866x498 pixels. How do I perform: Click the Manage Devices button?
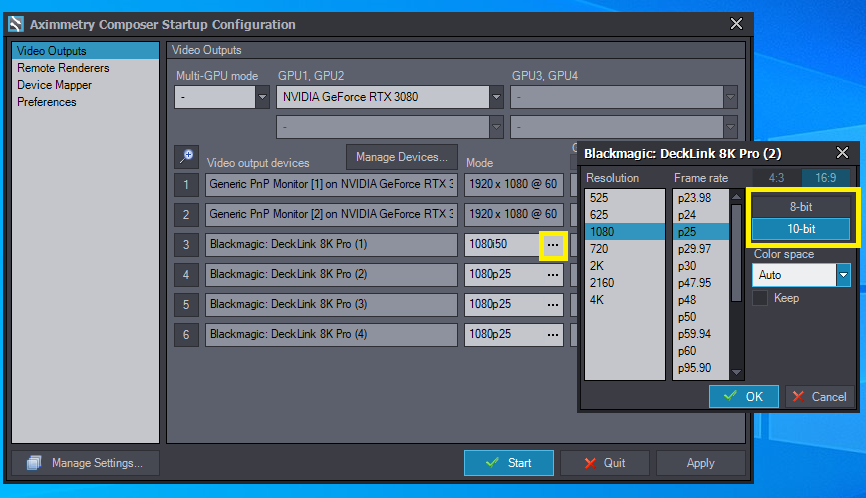pyautogui.click(x=402, y=157)
